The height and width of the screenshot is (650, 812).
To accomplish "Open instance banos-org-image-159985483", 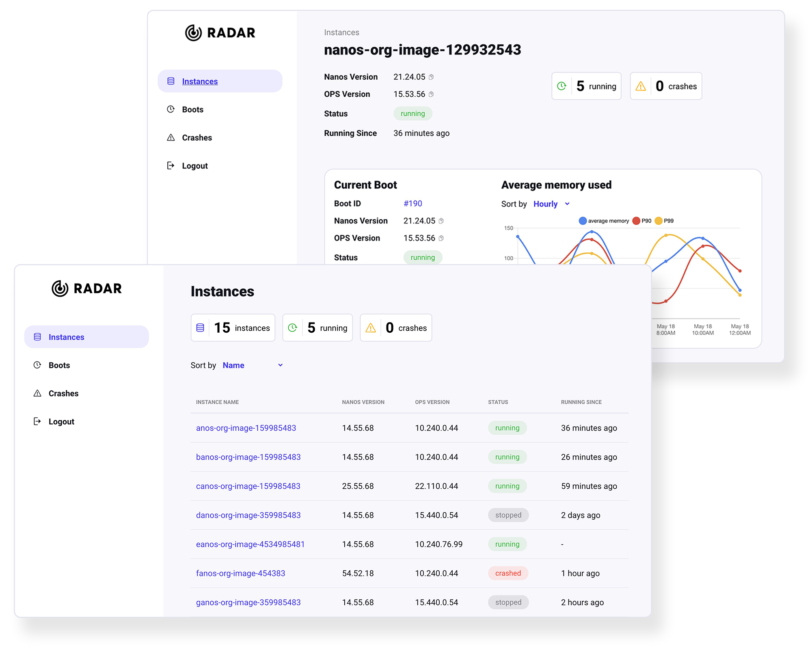I will [248, 457].
